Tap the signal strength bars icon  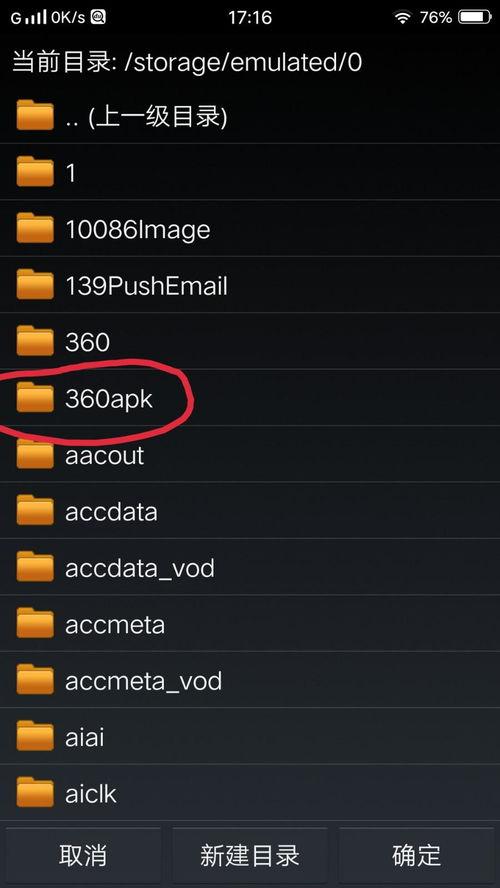tap(36, 18)
